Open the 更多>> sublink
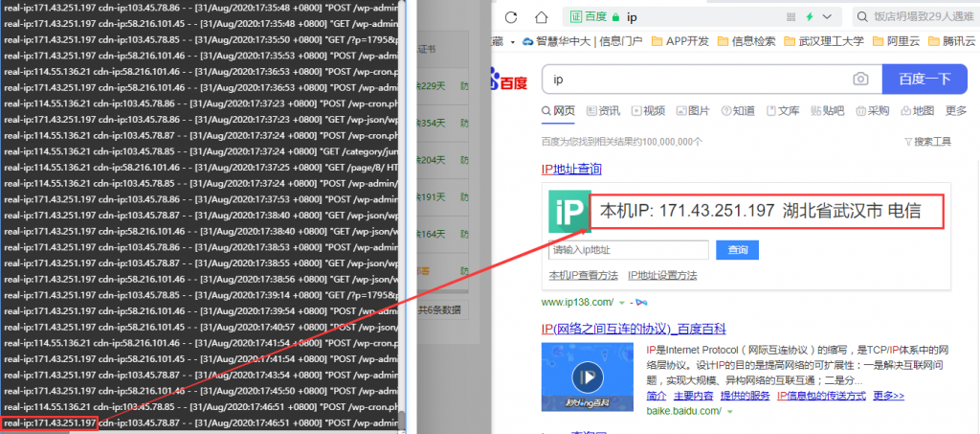The image size is (980, 434). (889, 396)
